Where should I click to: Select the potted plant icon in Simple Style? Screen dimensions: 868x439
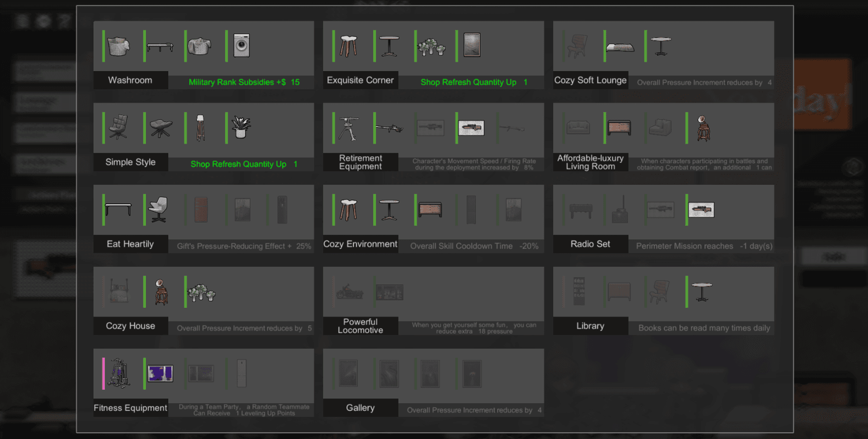pyautogui.click(x=241, y=128)
